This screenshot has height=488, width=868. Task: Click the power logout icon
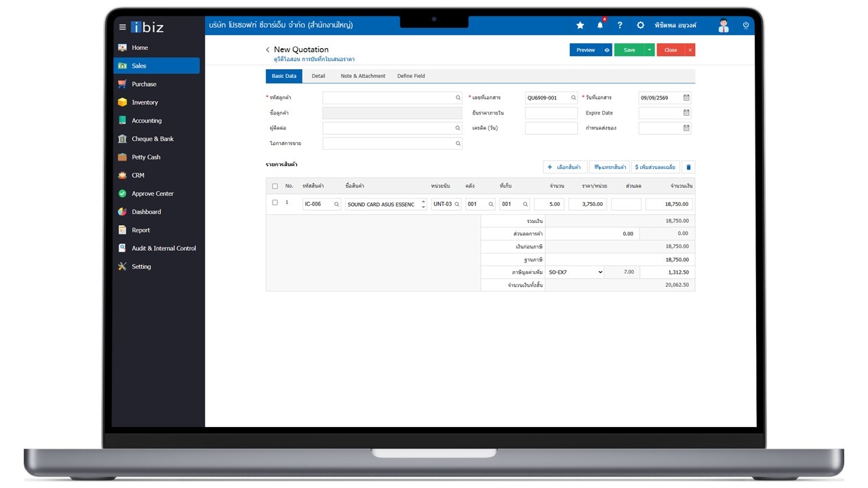746,25
